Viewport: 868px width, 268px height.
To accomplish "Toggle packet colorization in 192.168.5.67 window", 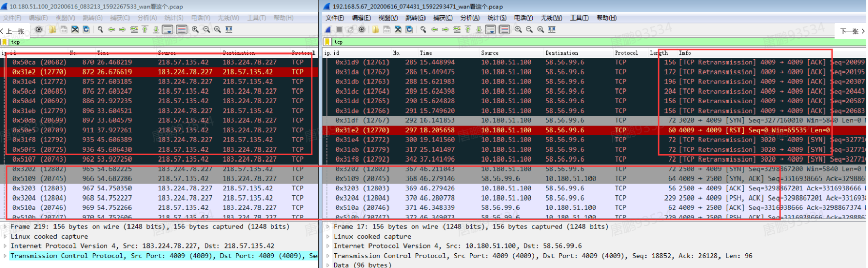I will [505, 30].
